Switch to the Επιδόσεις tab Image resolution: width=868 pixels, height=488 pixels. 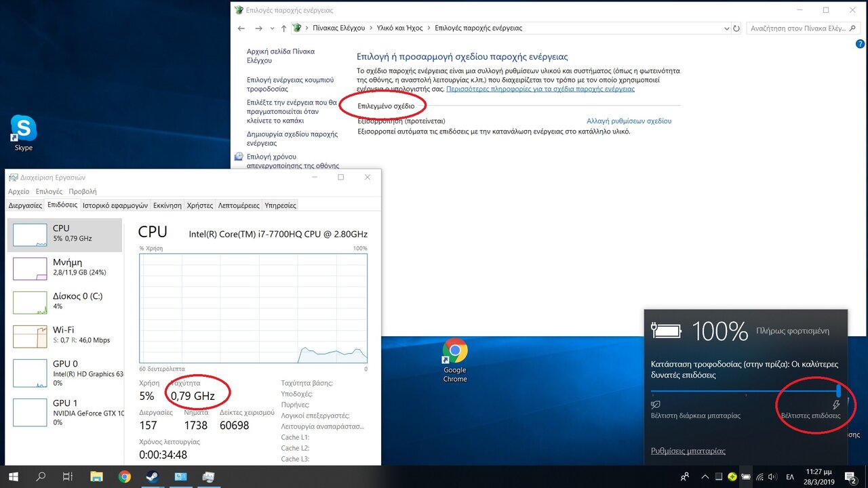point(62,205)
